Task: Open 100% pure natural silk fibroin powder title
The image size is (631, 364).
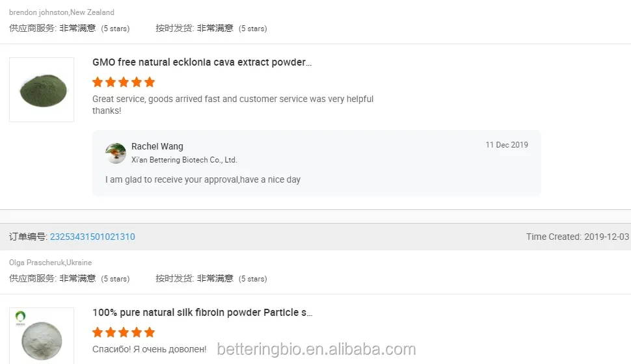Action: coord(202,313)
